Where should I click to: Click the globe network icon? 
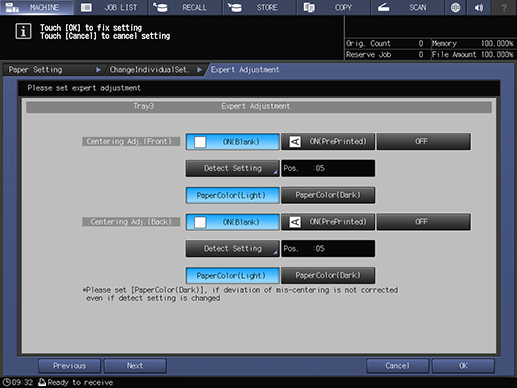(x=455, y=7)
